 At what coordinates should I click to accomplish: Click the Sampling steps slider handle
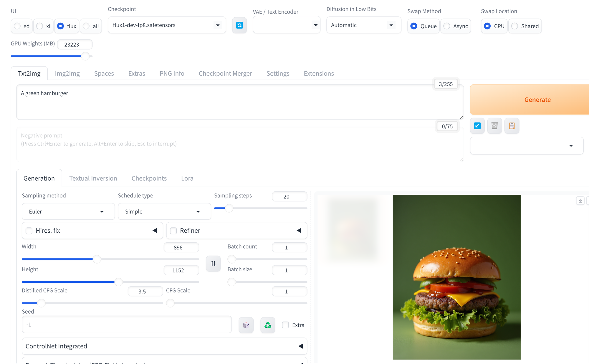229,208
